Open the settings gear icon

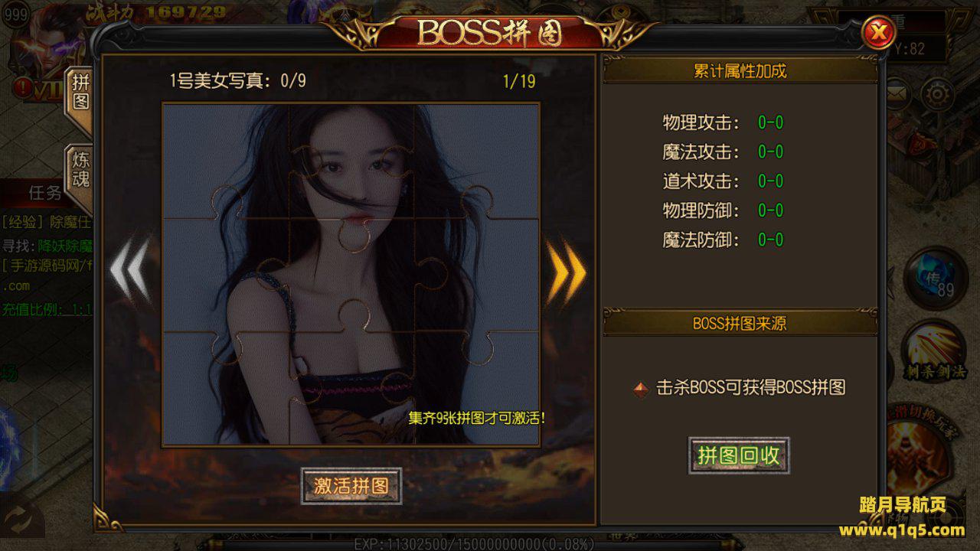[x=936, y=95]
